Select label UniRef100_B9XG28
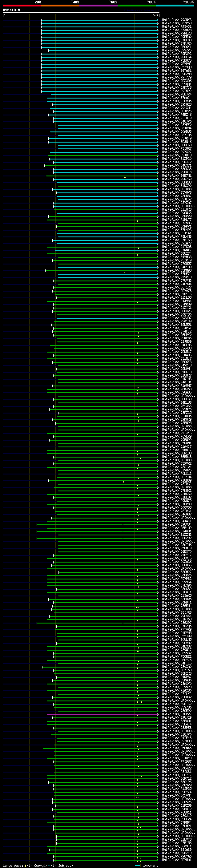 176,104
